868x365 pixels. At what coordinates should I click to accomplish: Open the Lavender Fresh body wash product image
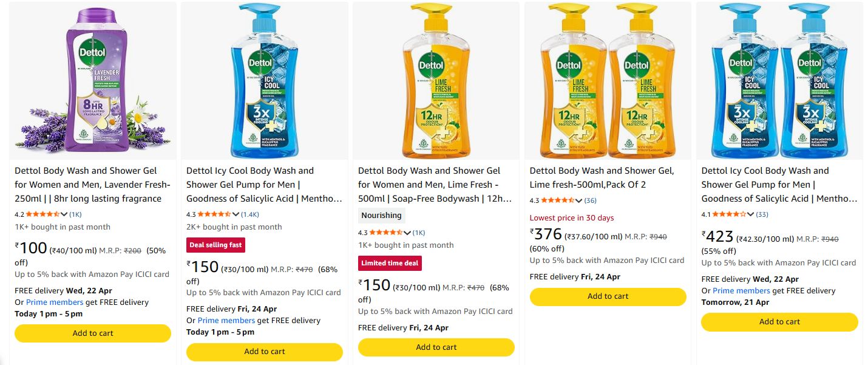pos(93,81)
